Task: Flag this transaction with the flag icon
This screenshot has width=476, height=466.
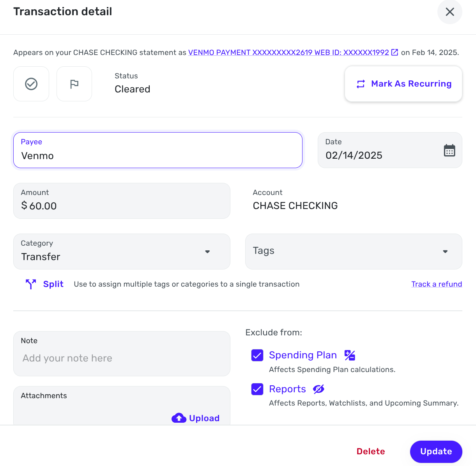Action: click(x=74, y=84)
